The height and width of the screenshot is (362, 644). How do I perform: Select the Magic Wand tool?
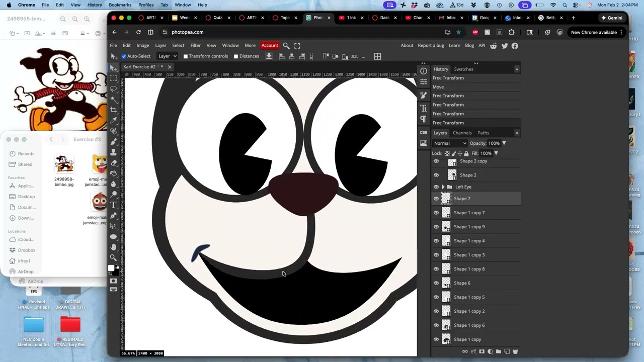click(114, 99)
